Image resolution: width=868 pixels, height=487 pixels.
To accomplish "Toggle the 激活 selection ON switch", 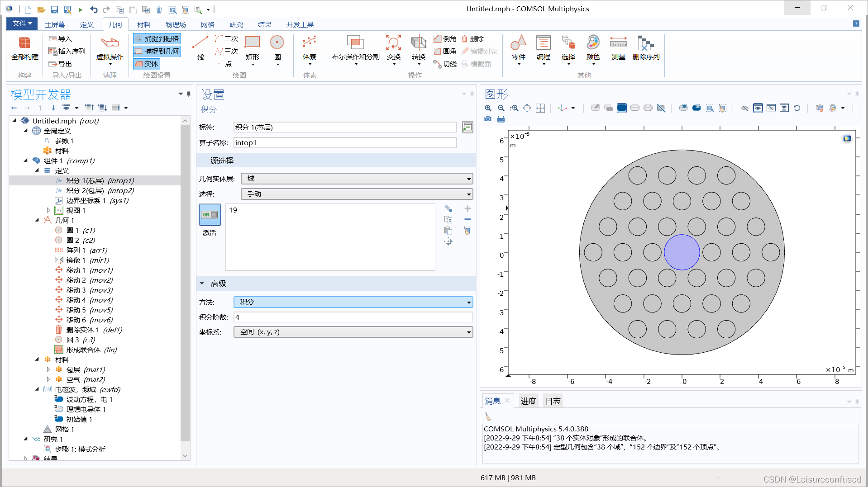I will pos(210,215).
